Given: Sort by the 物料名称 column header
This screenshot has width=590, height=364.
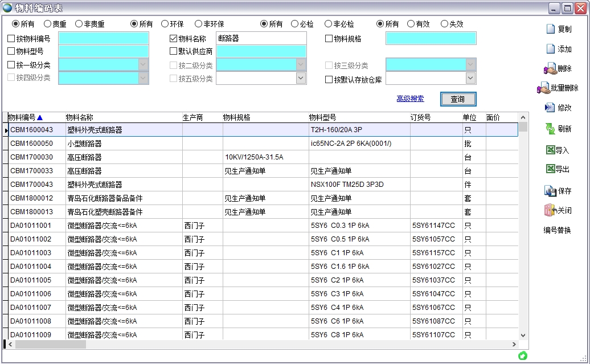Looking at the screenshot, I should point(80,118).
